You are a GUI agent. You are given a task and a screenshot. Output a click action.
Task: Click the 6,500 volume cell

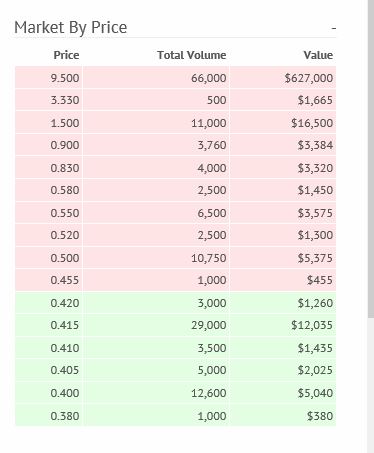tap(156, 213)
